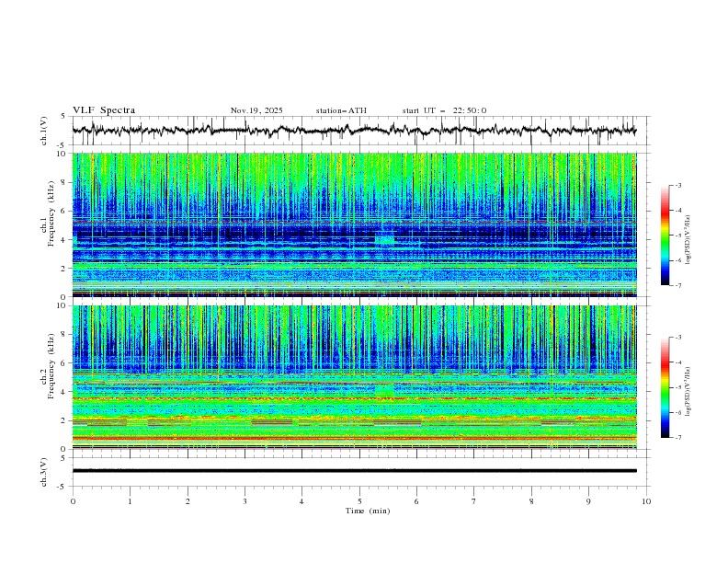Select the 5 minute tick on time axis
728x563 pixels.
359,500
